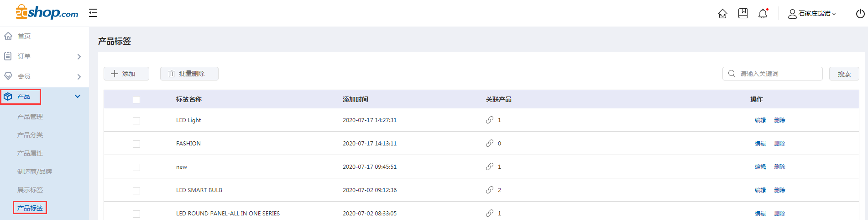Screen dimensions: 868x220
Task: Open the bookmark guide icon in header
Action: 743,13
